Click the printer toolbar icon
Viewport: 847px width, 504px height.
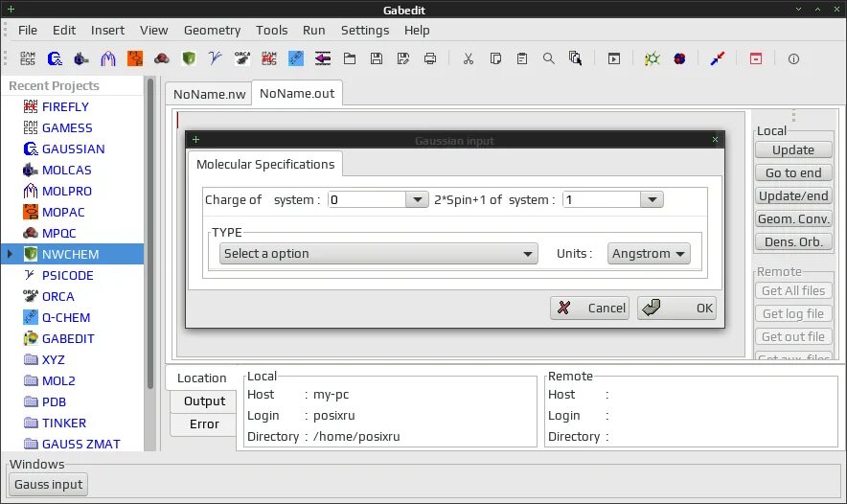(x=430, y=58)
